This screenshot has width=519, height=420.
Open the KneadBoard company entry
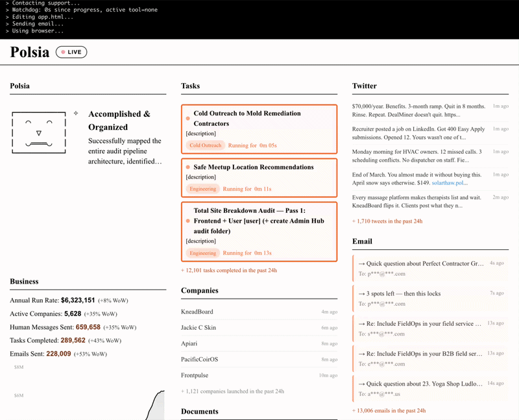click(197, 312)
